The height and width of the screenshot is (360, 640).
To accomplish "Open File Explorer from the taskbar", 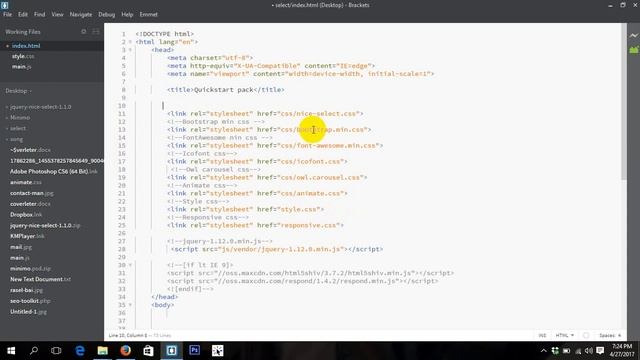I will (102, 351).
